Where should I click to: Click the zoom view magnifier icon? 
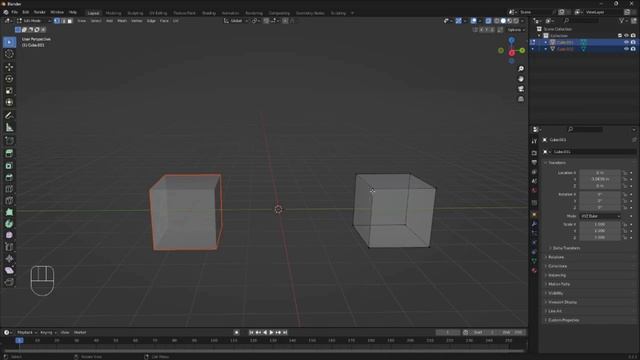pyautogui.click(x=521, y=69)
